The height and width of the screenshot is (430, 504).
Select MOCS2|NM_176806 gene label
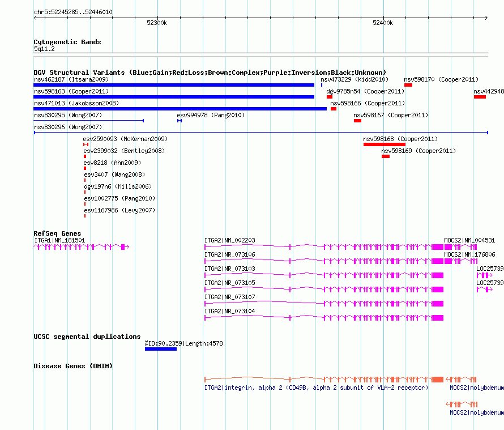tap(469, 254)
